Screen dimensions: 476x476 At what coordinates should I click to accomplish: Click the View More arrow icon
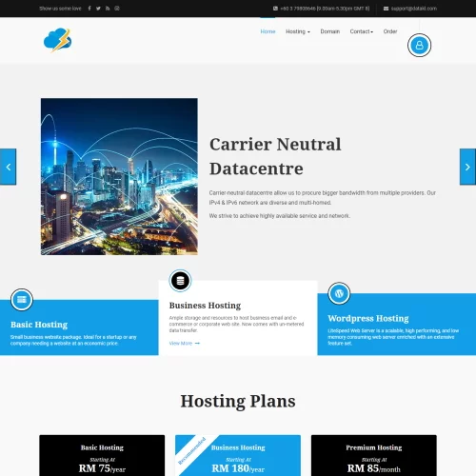[197, 344]
